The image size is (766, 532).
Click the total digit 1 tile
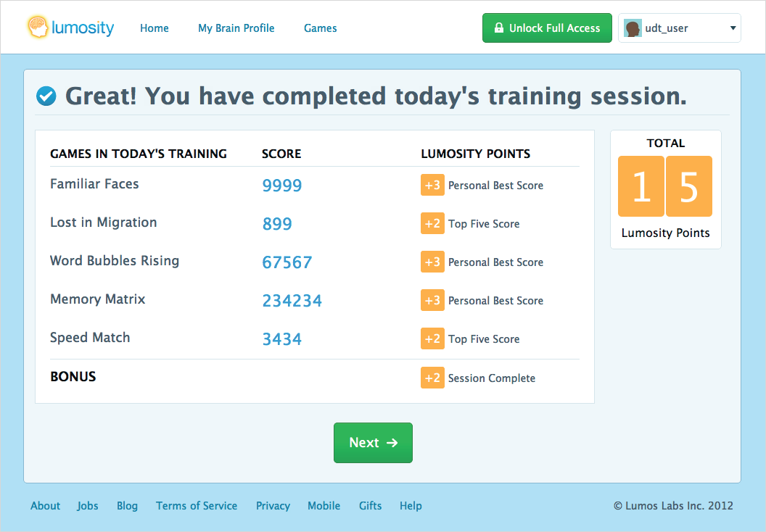[x=641, y=186]
